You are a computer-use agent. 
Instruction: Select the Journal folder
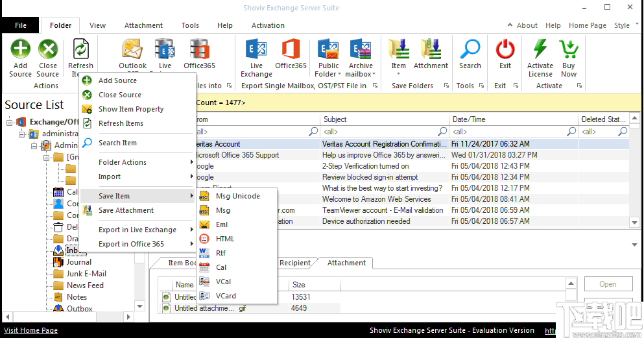click(79, 262)
